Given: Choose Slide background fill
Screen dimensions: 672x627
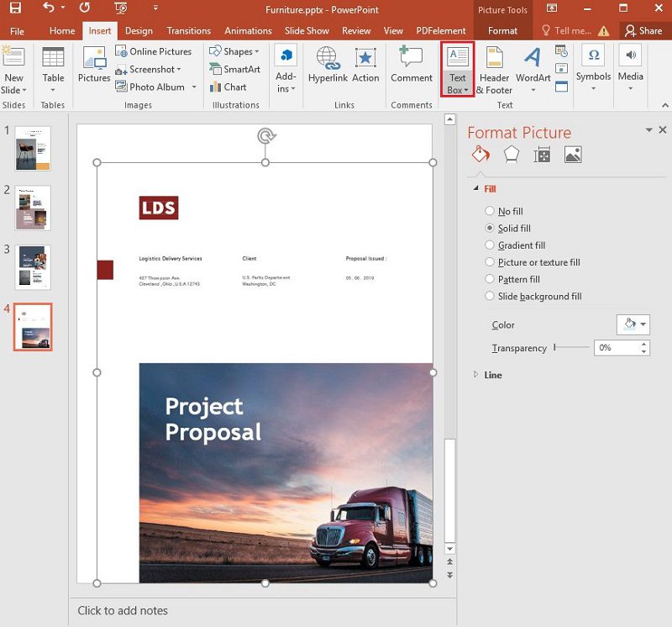Looking at the screenshot, I should pyautogui.click(x=490, y=296).
